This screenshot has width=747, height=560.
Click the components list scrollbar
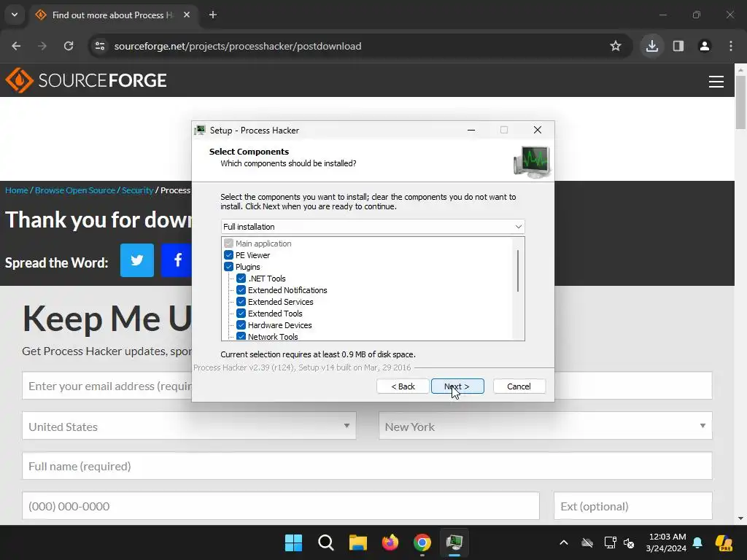(x=518, y=271)
